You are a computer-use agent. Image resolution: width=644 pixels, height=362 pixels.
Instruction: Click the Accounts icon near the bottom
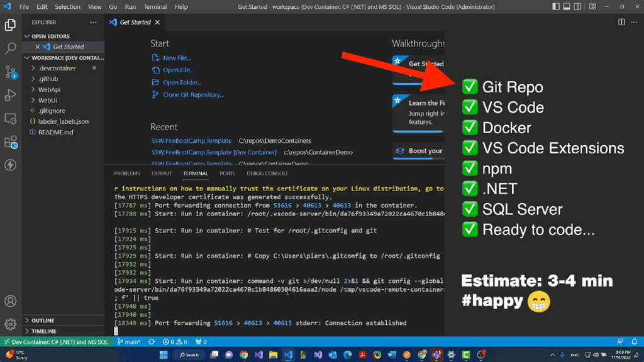10,300
